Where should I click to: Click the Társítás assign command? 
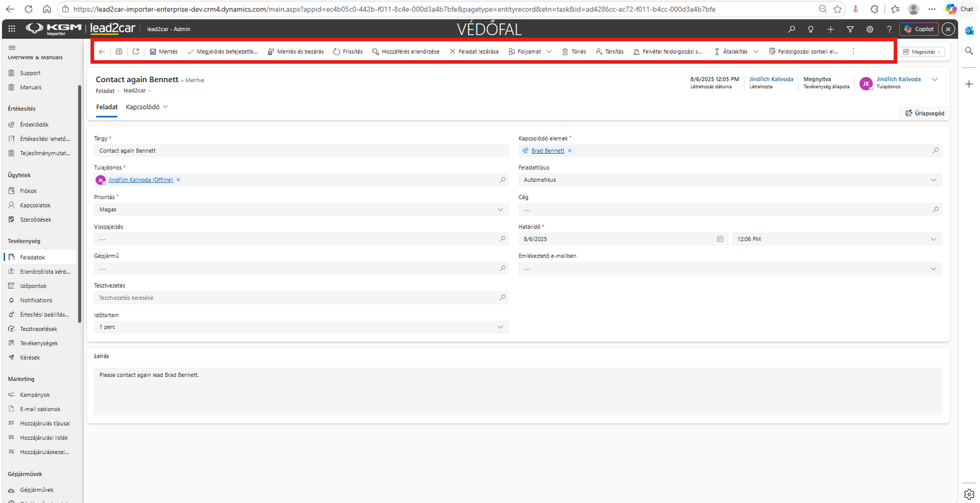tap(609, 51)
